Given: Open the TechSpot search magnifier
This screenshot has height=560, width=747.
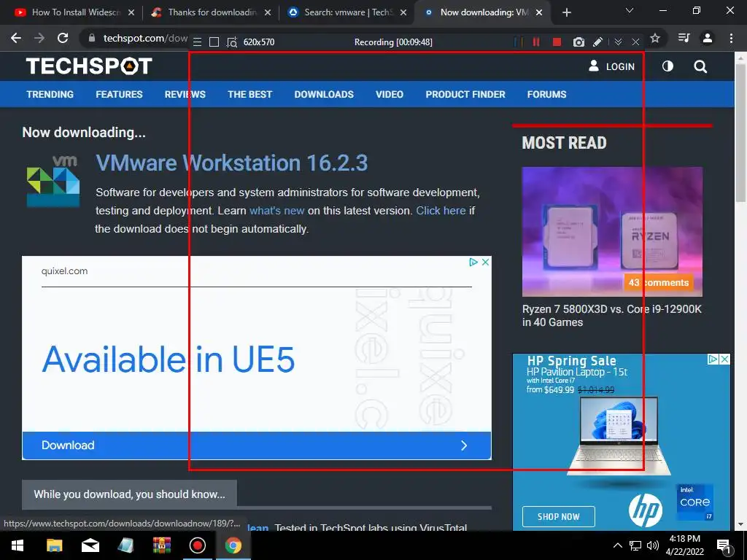Looking at the screenshot, I should (700, 66).
